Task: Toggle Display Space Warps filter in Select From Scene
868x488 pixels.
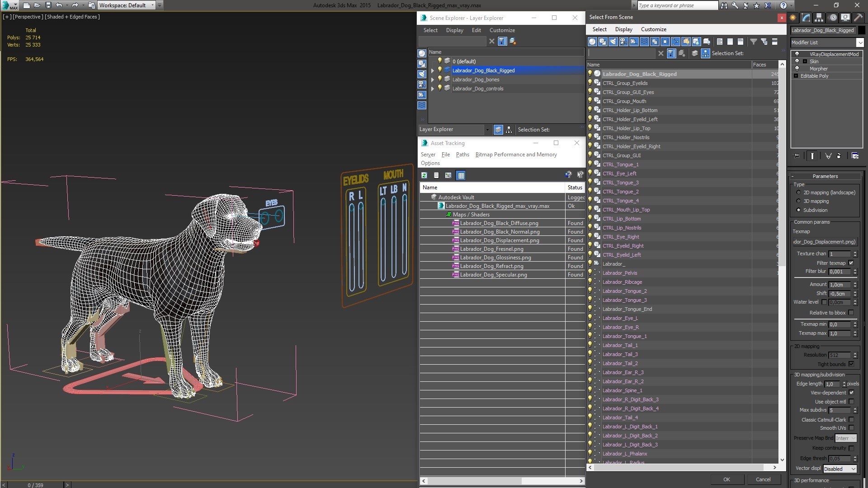Action: [x=644, y=42]
